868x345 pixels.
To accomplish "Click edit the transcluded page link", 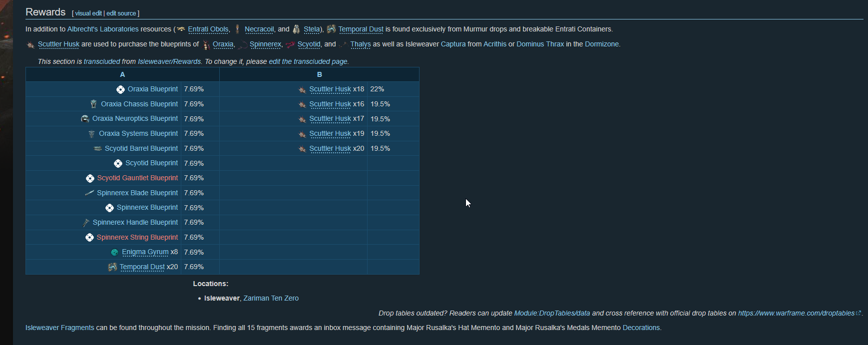I will click(308, 61).
